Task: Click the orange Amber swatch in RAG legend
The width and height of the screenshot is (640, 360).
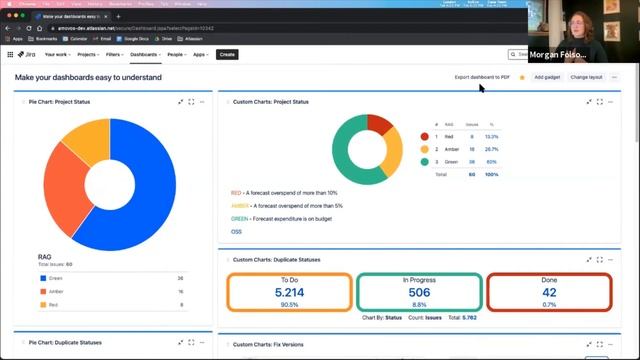Action: pyautogui.click(x=43, y=291)
